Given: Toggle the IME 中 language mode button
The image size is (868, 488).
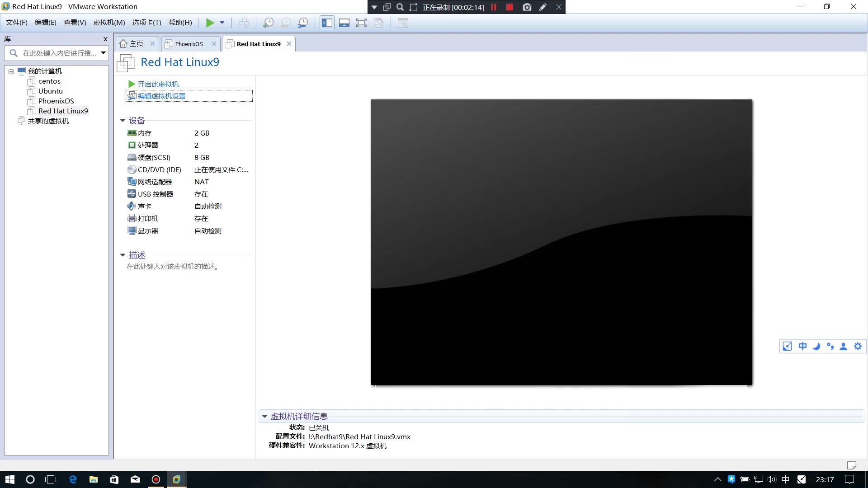Looking at the screenshot, I should pyautogui.click(x=802, y=346).
